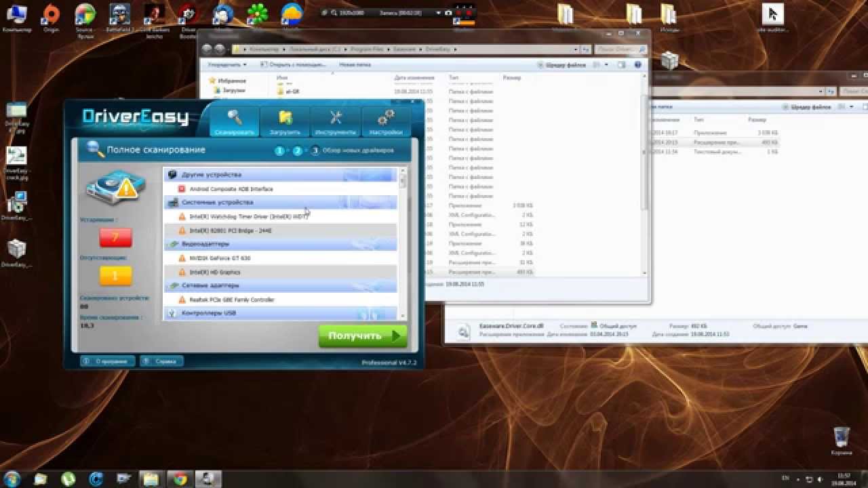Click Новая папка in Explorer toolbar
868x488 pixels.
(355, 65)
